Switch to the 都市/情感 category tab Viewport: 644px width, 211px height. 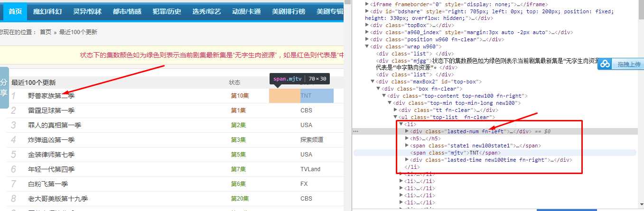[127, 11]
